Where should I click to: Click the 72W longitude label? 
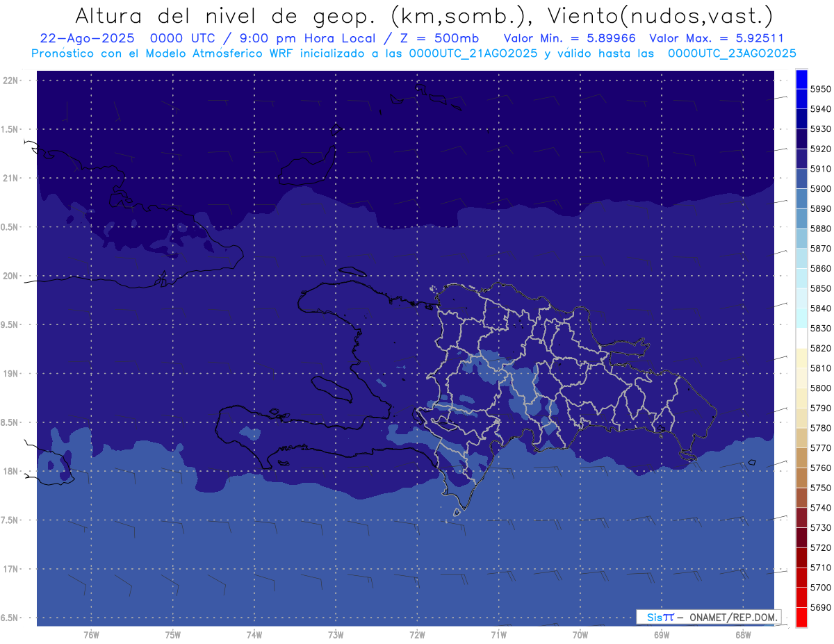click(x=418, y=634)
